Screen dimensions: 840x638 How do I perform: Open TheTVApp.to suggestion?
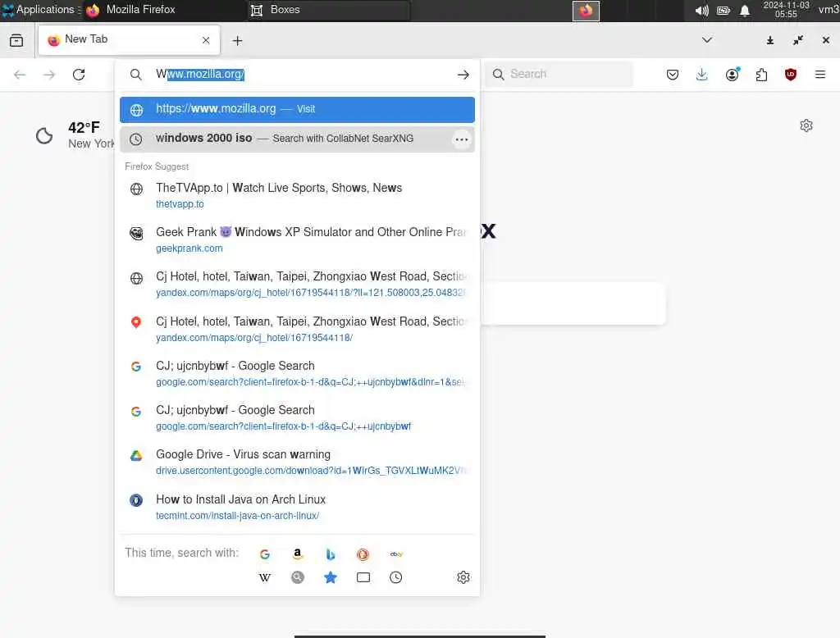297,195
